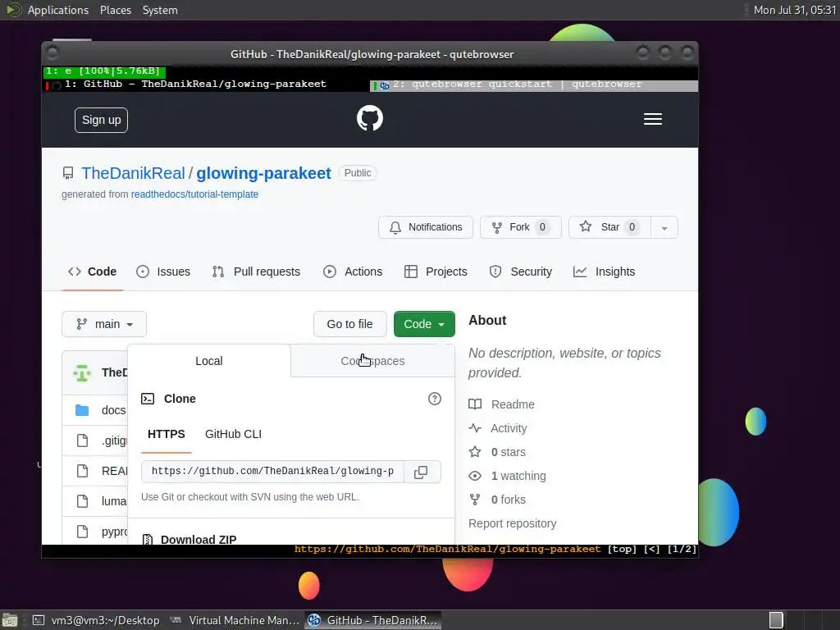The width and height of the screenshot is (840, 630).
Task: Switch to Virtual Machine Manager in taskbar
Action: 235,620
